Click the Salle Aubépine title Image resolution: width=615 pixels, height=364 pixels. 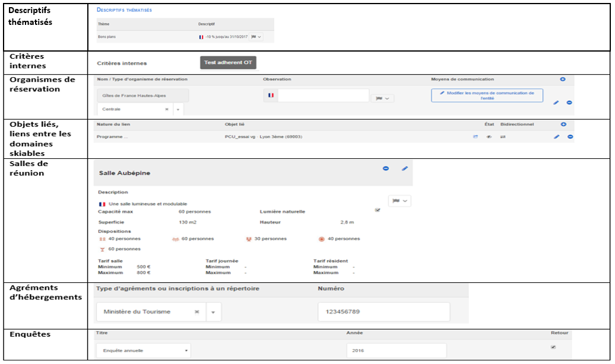(124, 173)
